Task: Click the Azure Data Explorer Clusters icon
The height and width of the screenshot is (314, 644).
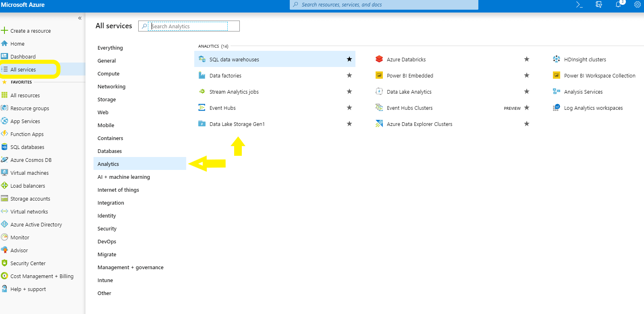Action: tap(379, 124)
